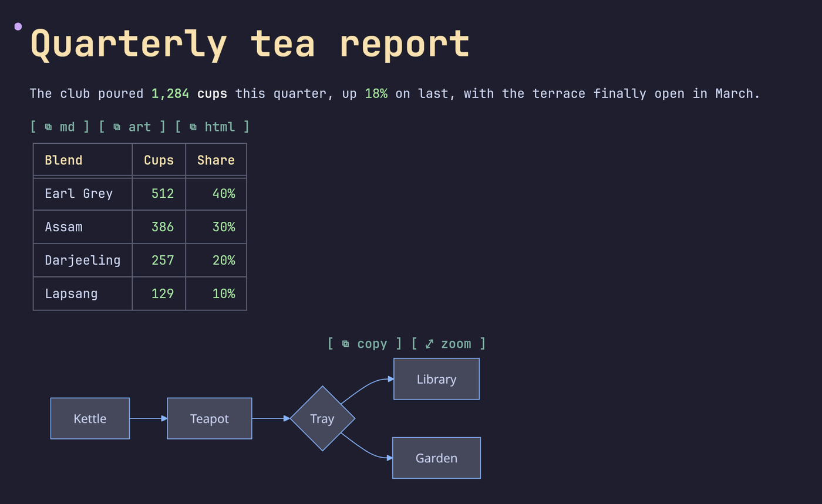
Task: Click the 20% share value
Action: point(224,260)
